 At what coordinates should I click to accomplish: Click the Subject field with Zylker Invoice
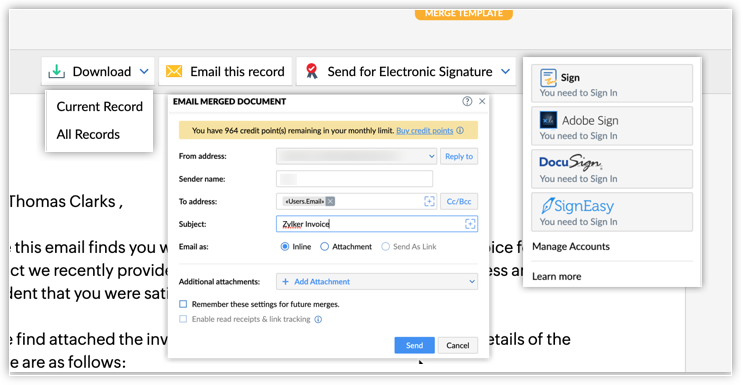pos(377,224)
